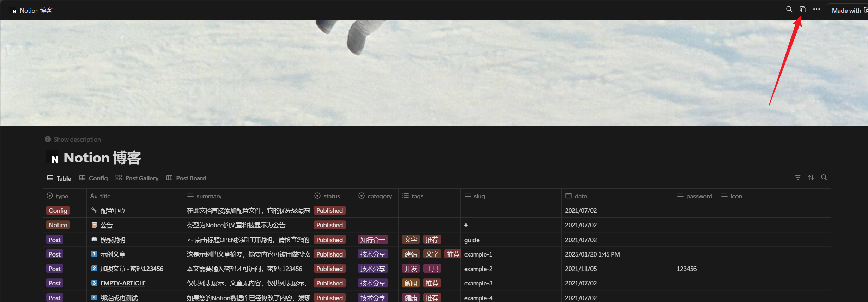Click the example-2 slug cell
This screenshot has width=868, height=302.
(x=511, y=269)
